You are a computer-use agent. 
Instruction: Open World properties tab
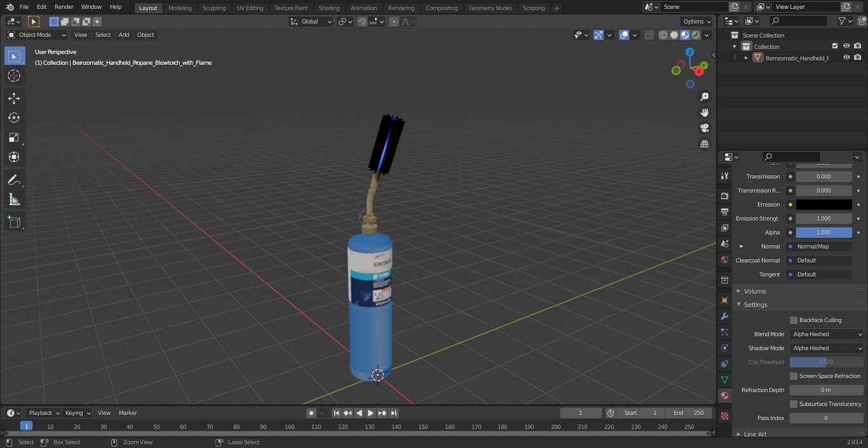tap(724, 259)
